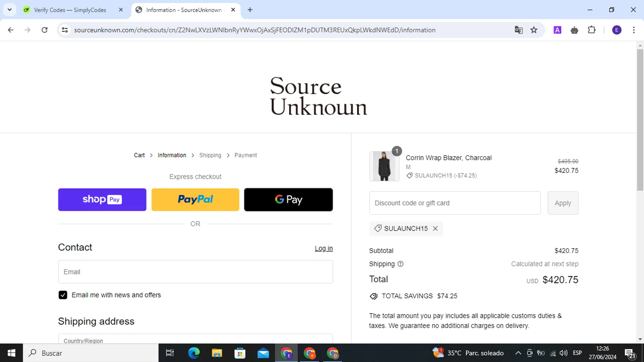Bookmark this page with star icon
The image size is (644, 362).
tap(534, 30)
